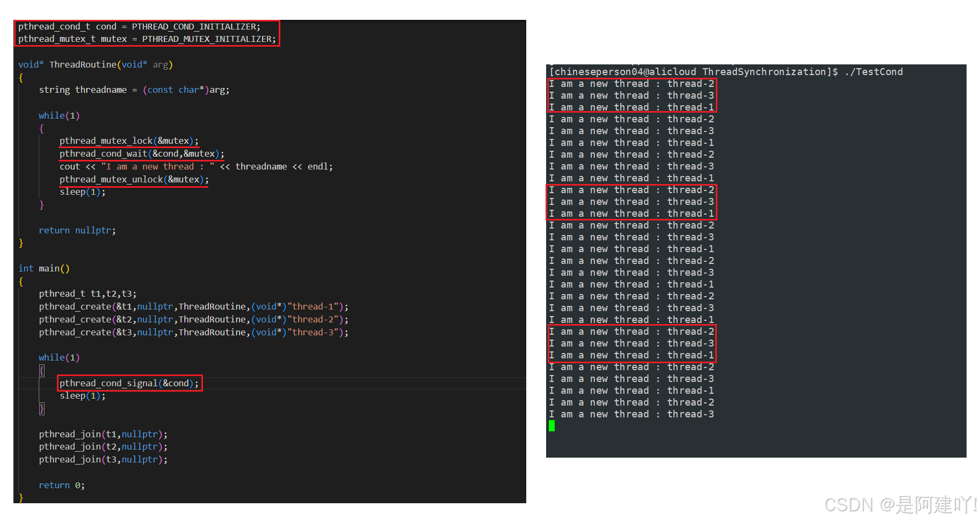Select the pthread_create line for thread-2
The width and height of the screenshot is (980, 522).
[x=193, y=320]
